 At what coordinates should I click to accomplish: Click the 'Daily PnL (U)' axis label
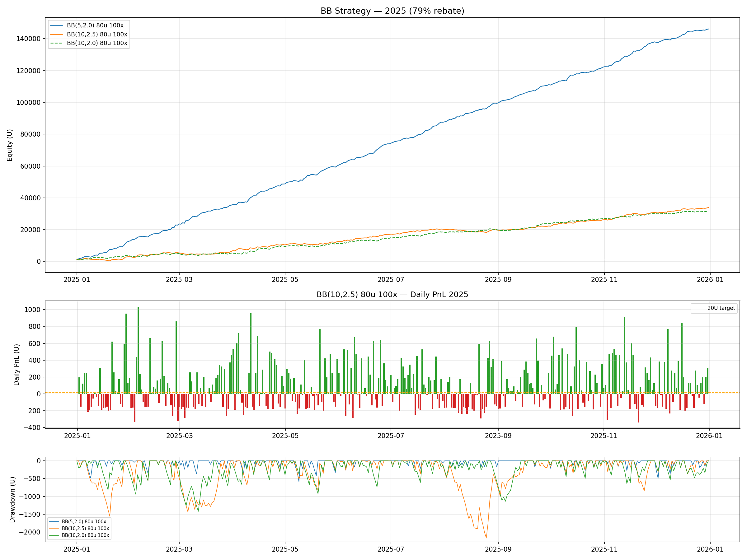[x=16, y=365]
